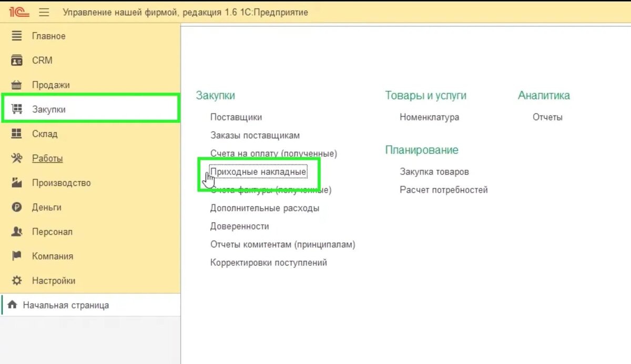Click the Закупки group heading

click(216, 96)
